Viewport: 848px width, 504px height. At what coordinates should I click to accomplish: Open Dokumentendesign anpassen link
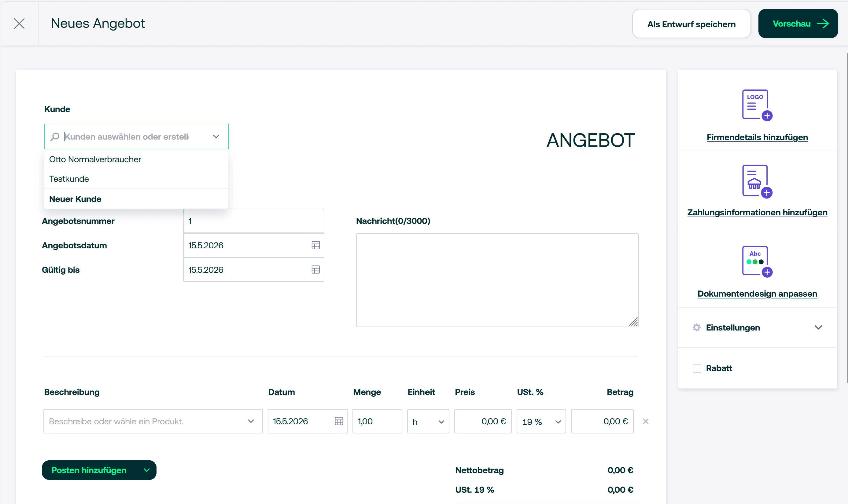tap(757, 294)
